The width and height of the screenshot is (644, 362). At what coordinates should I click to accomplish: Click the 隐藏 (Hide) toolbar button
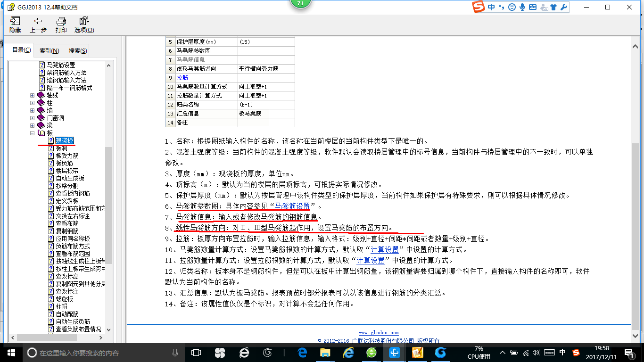tap(15, 25)
